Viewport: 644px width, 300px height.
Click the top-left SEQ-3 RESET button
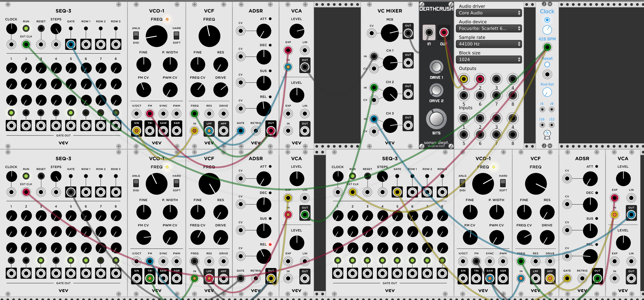[x=41, y=29]
